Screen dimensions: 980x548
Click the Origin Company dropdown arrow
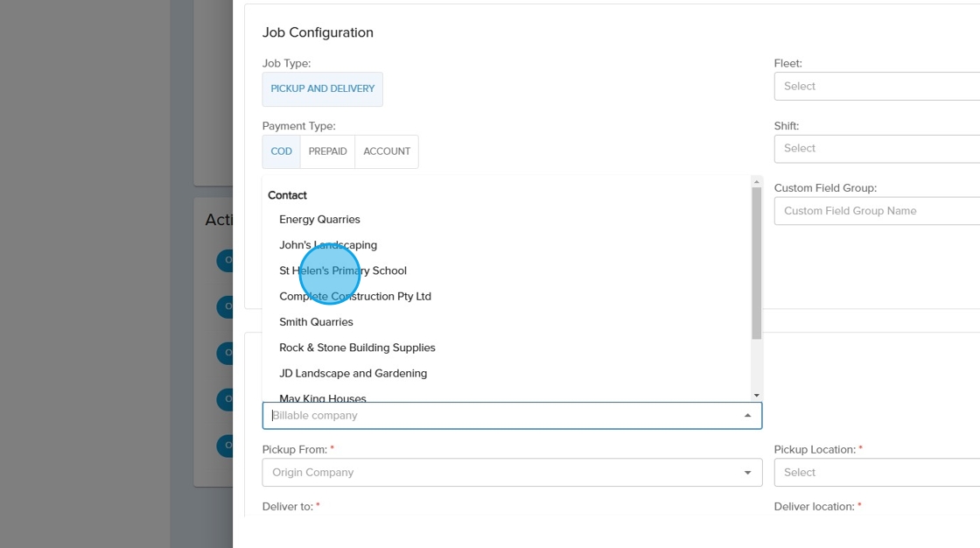747,473
